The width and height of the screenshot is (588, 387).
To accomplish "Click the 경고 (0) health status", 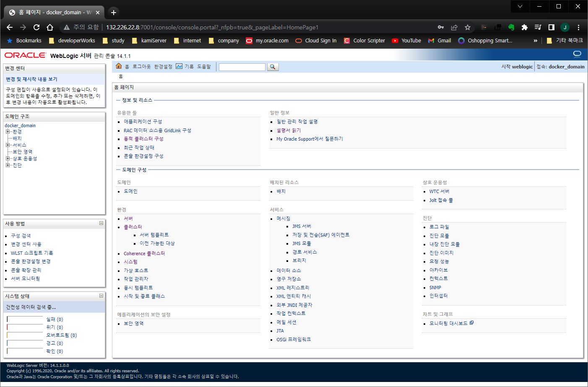I will tap(55, 343).
